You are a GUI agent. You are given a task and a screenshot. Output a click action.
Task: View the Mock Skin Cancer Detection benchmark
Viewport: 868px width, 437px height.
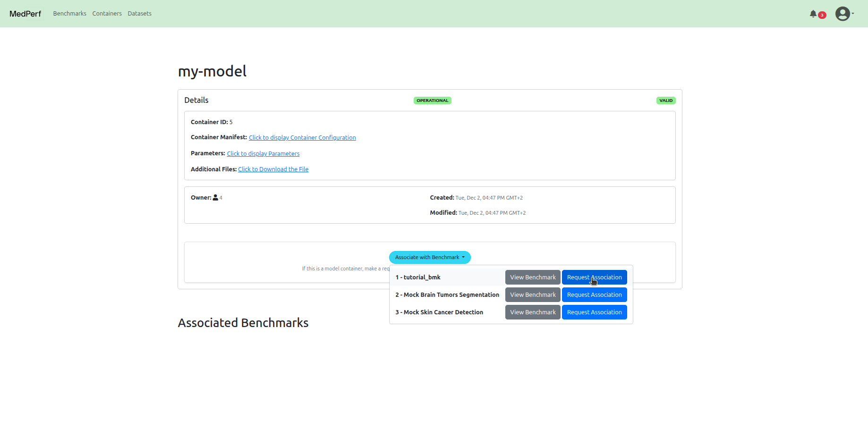click(533, 312)
